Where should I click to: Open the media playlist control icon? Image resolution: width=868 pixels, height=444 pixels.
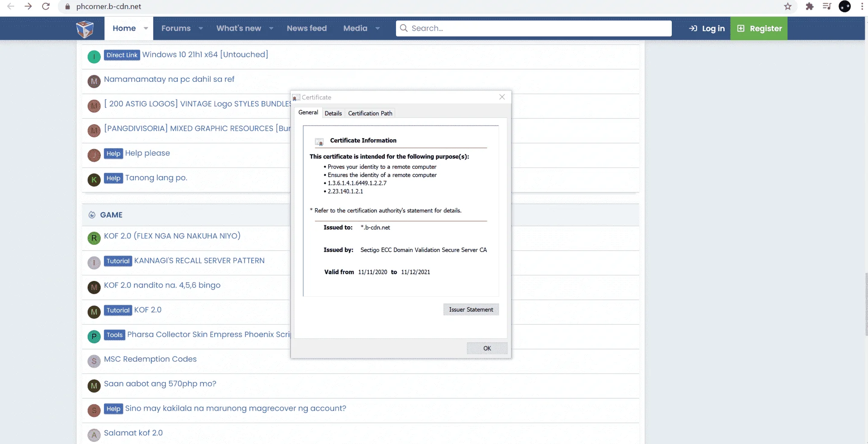click(827, 6)
